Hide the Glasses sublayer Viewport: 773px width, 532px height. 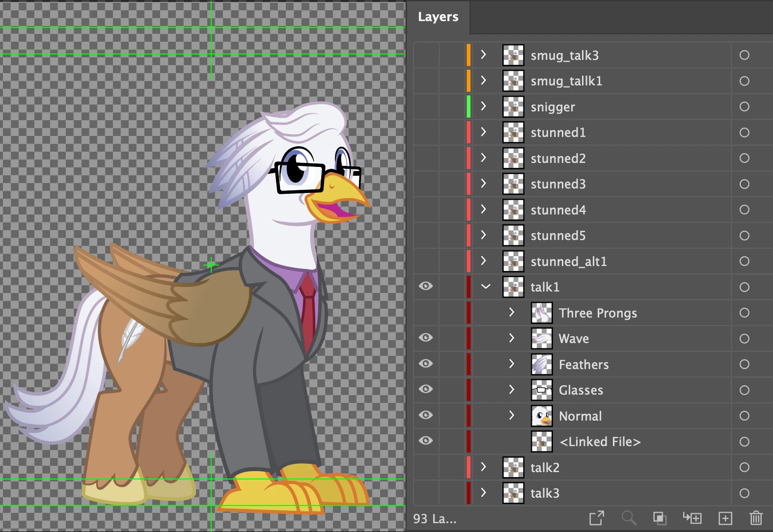[x=426, y=389]
